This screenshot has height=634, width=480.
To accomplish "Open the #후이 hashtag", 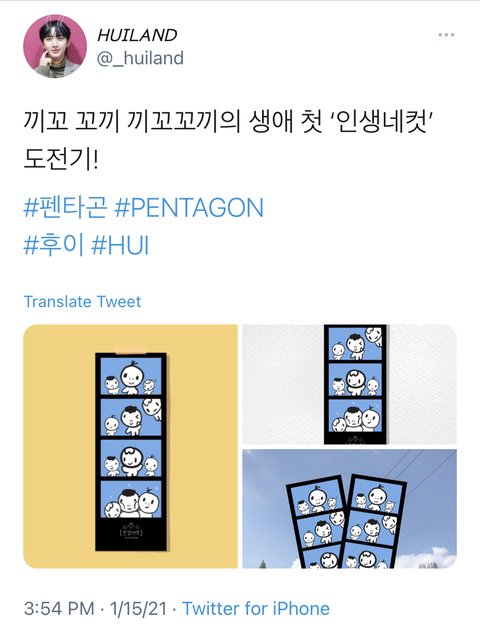I will [x=54, y=245].
